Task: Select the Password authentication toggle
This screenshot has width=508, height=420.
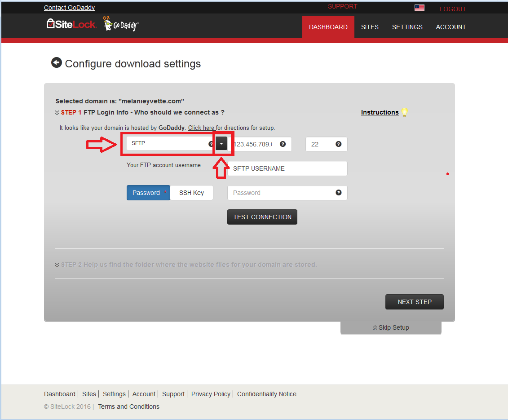Action: (x=148, y=193)
